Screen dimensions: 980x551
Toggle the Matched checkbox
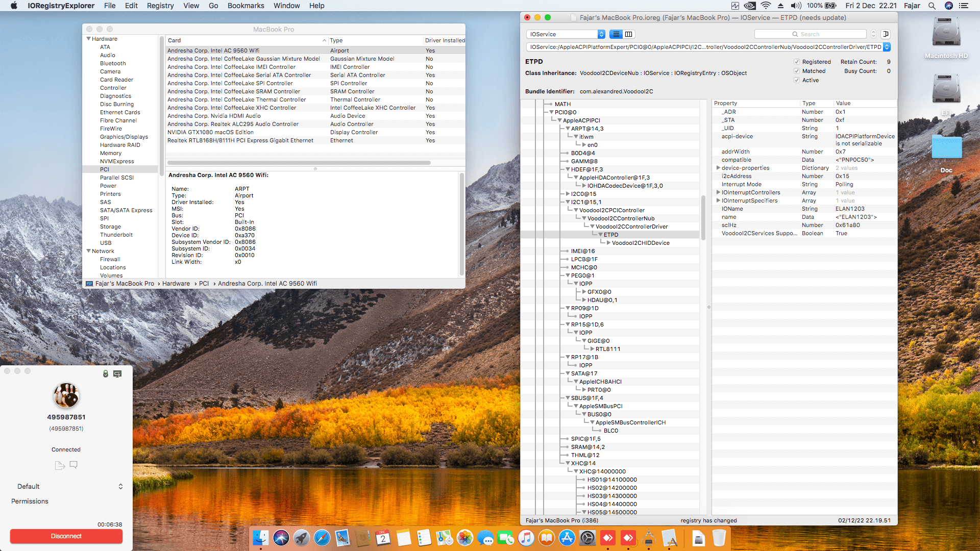point(796,71)
